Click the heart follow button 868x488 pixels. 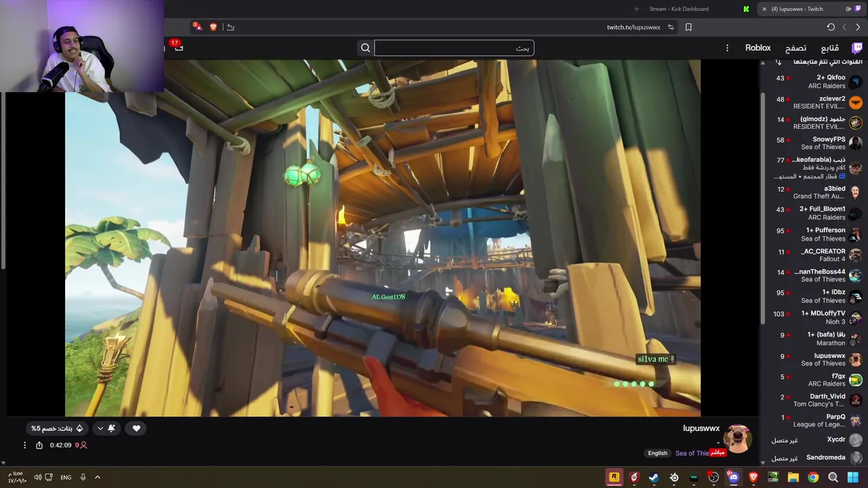pos(136,428)
